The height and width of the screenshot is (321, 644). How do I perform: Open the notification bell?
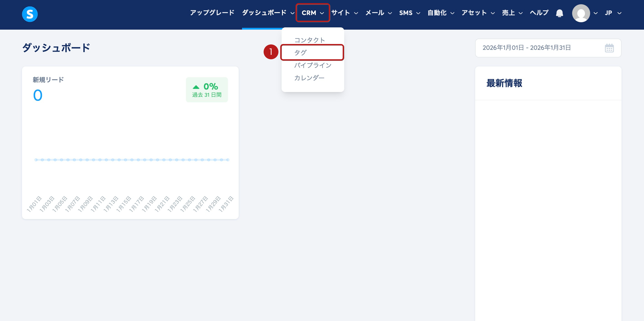[x=559, y=13]
